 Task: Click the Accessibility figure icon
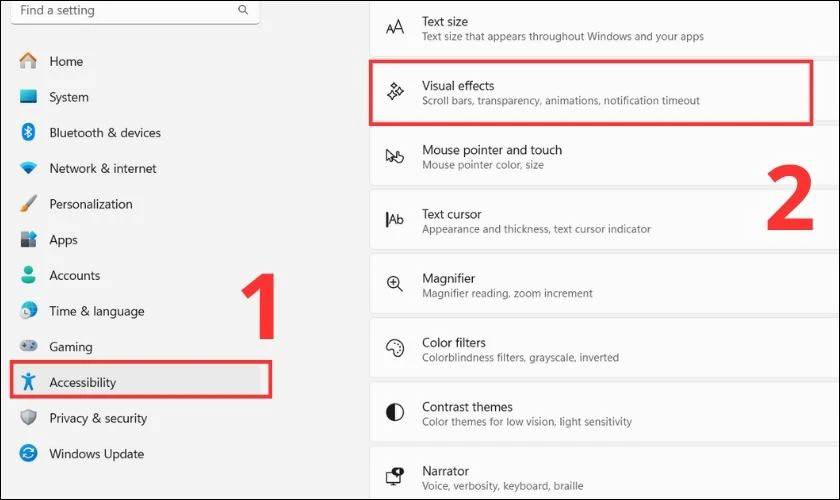[28, 382]
